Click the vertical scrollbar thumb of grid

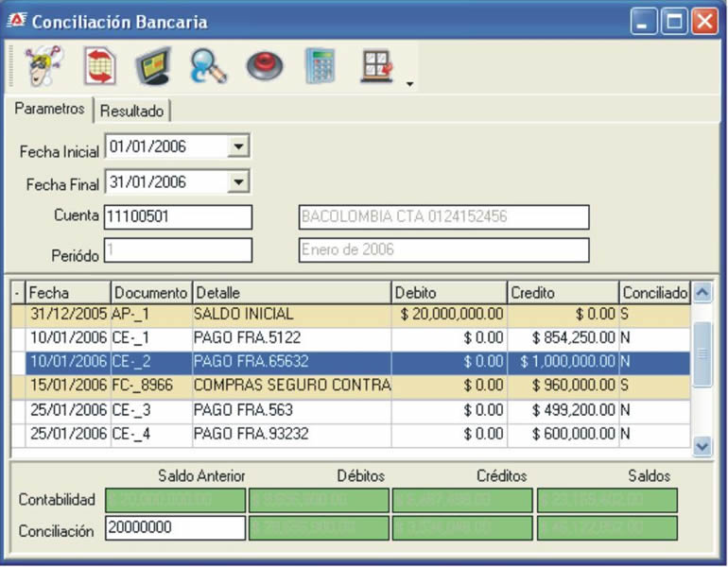[x=702, y=353]
